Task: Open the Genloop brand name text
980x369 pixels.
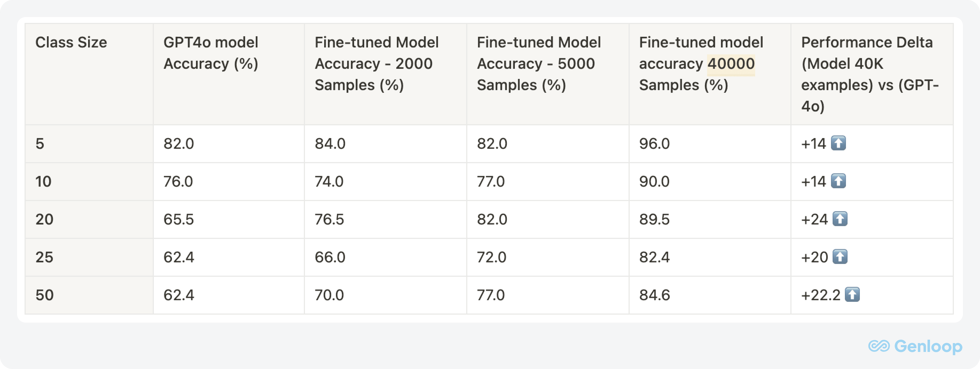Action: coord(928,346)
